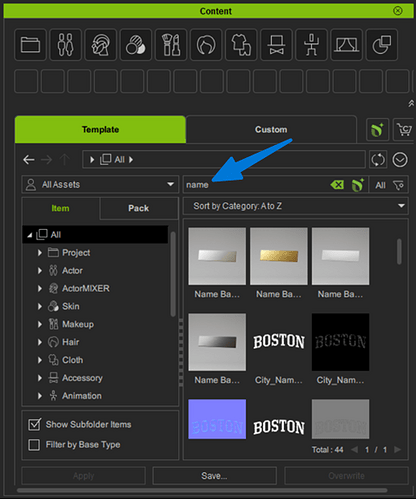Click the Apply button
Image resolution: width=416 pixels, height=500 pixels.
[x=83, y=476]
